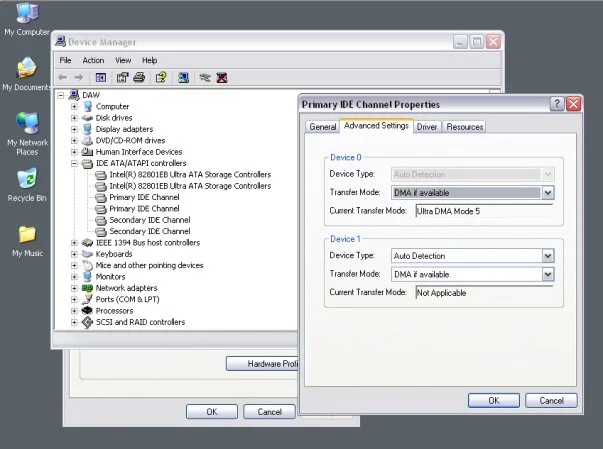Expand the Disk drives tree node
Screen dimensions: 603x449
[x=74, y=118]
